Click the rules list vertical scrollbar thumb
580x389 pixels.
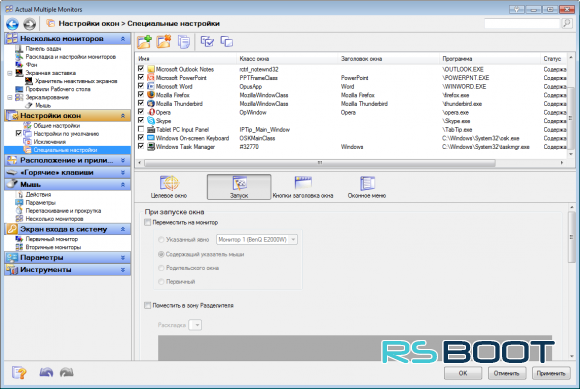click(571, 118)
